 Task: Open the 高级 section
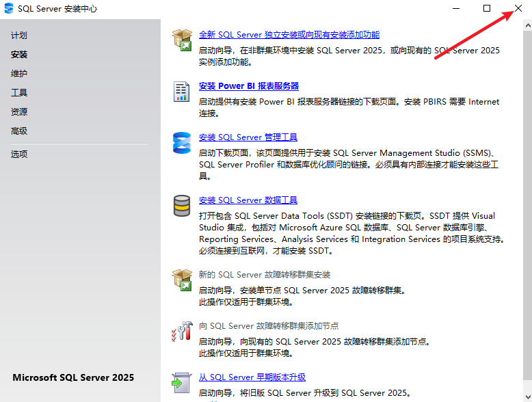coord(19,131)
